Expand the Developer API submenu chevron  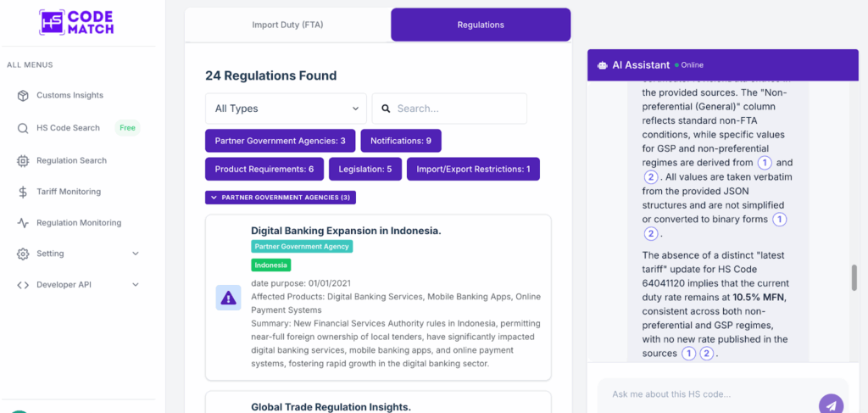pos(136,285)
